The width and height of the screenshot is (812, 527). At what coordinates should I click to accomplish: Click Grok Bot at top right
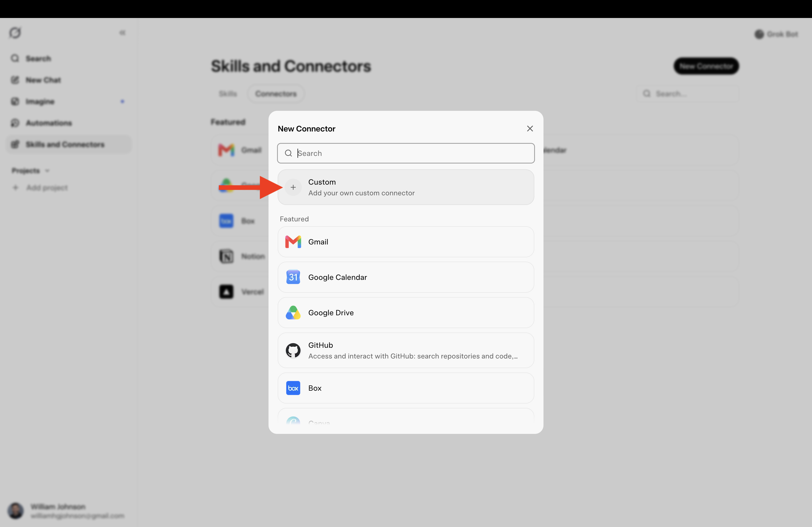click(776, 34)
